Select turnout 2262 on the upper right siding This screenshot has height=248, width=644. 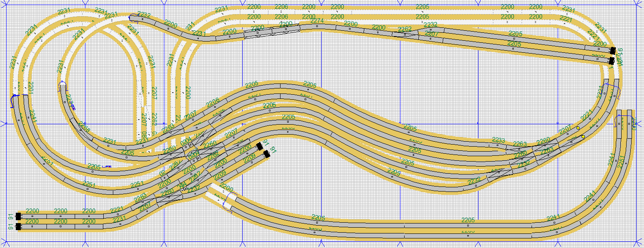click(x=405, y=34)
